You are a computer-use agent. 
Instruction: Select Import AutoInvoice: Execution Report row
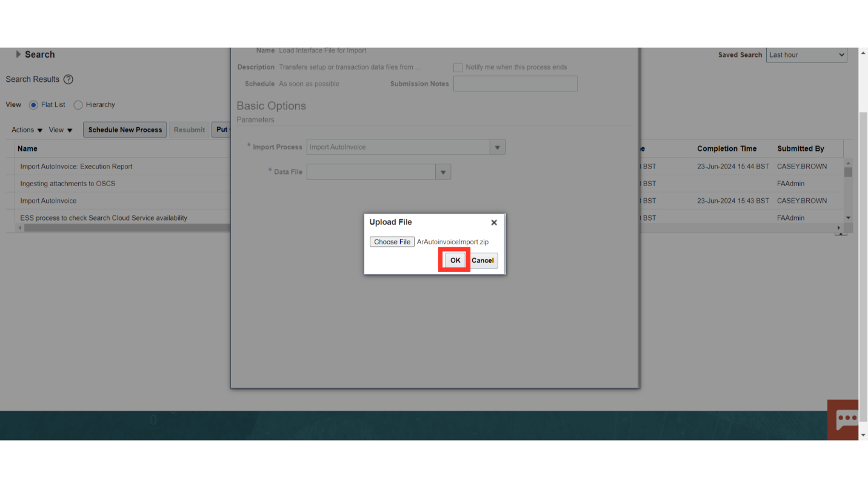76,166
